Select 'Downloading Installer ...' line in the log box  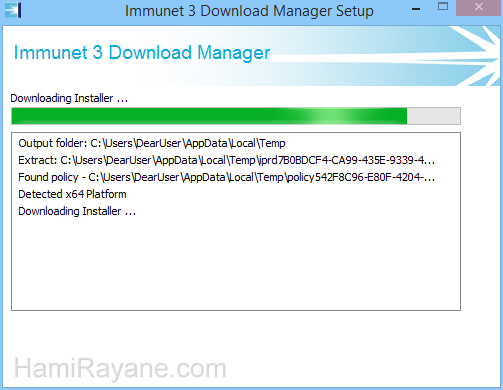coord(77,211)
